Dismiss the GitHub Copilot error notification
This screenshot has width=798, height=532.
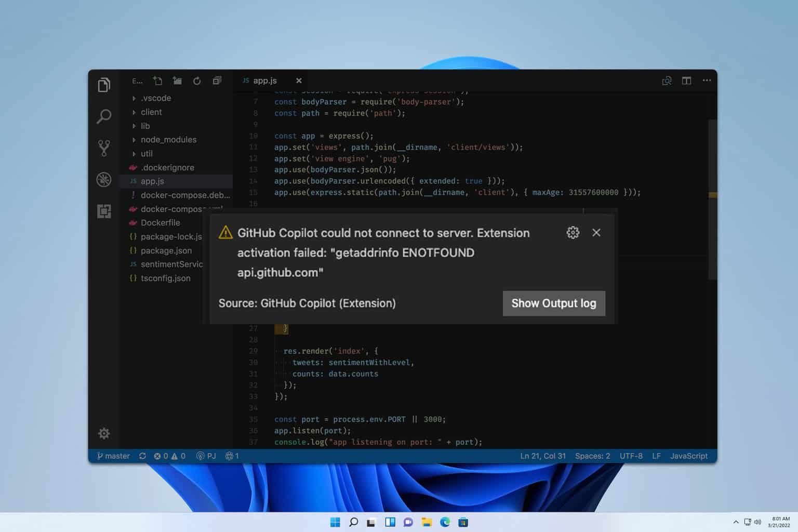pos(596,232)
